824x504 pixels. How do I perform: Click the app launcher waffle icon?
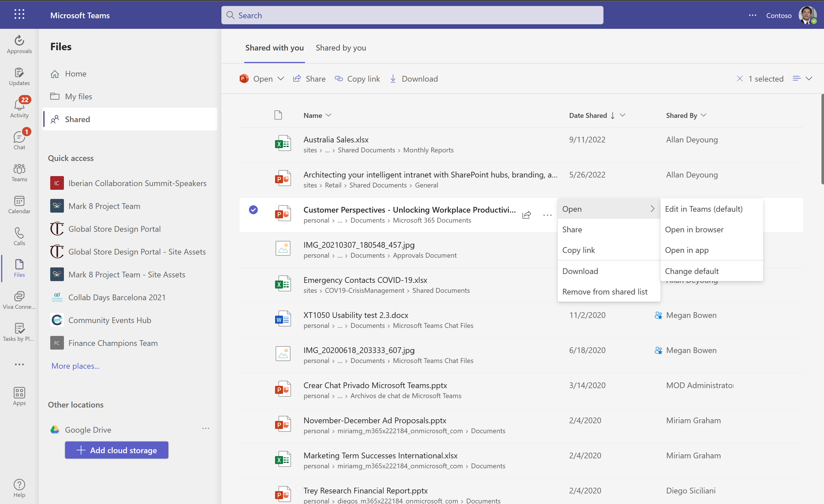pos(19,14)
